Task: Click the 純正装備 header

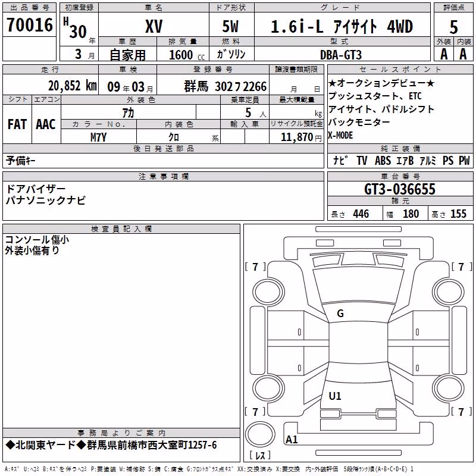Action: pyautogui.click(x=400, y=148)
